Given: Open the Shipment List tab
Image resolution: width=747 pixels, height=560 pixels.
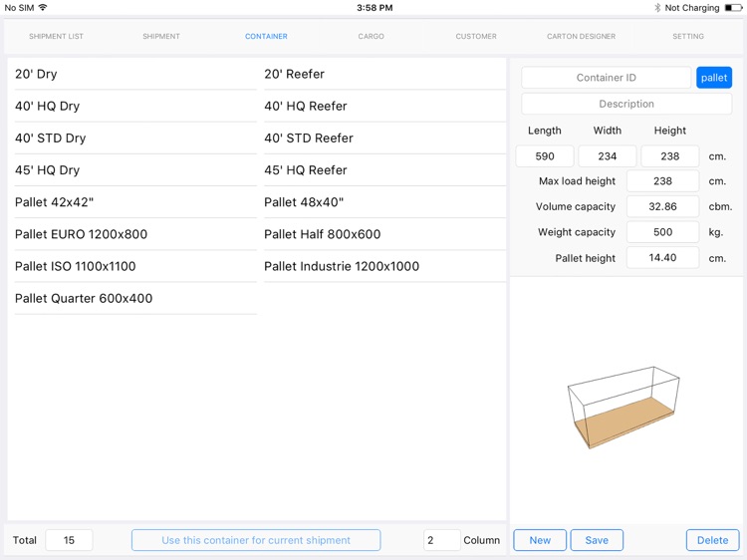Looking at the screenshot, I should tap(56, 36).
